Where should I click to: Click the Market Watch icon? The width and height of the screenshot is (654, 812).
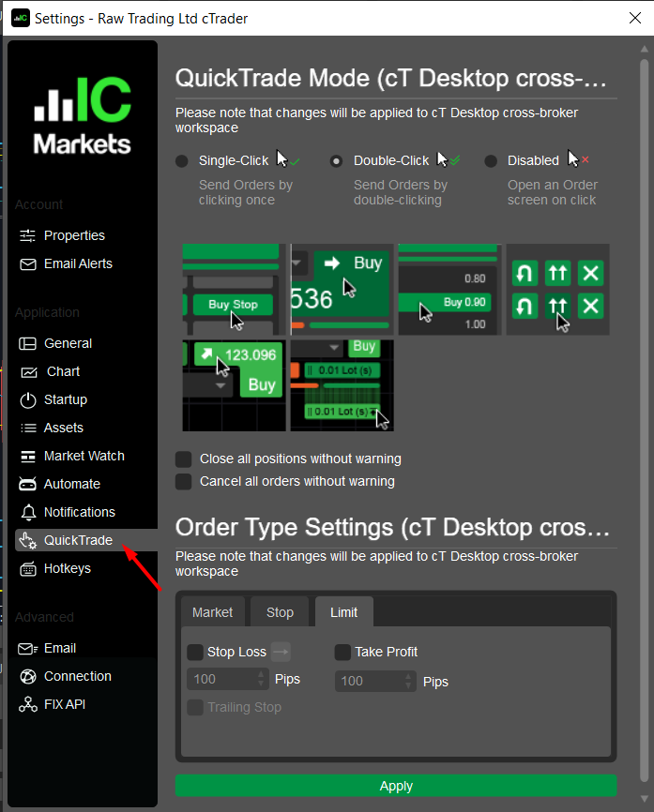(x=28, y=457)
